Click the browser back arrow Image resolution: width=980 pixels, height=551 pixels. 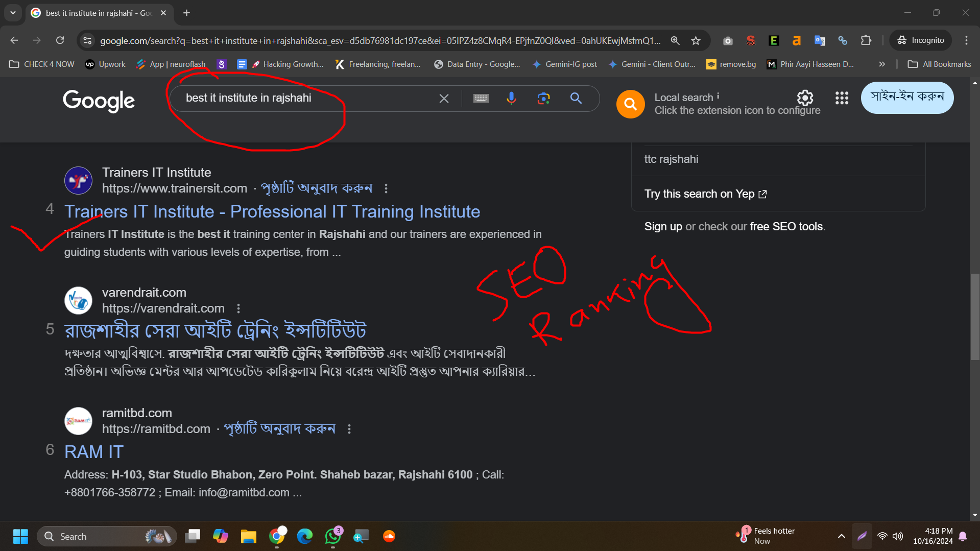14,40
